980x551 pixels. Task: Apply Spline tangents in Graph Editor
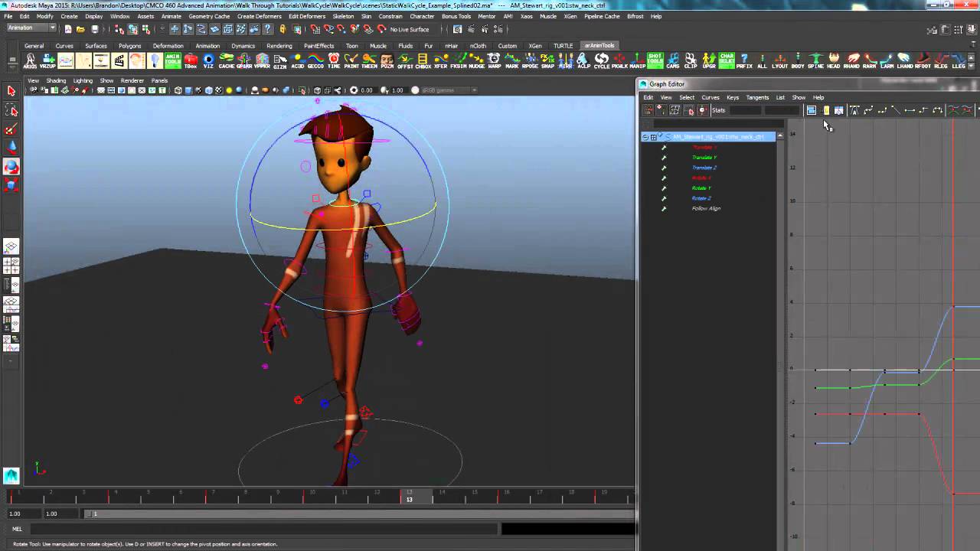(868, 110)
